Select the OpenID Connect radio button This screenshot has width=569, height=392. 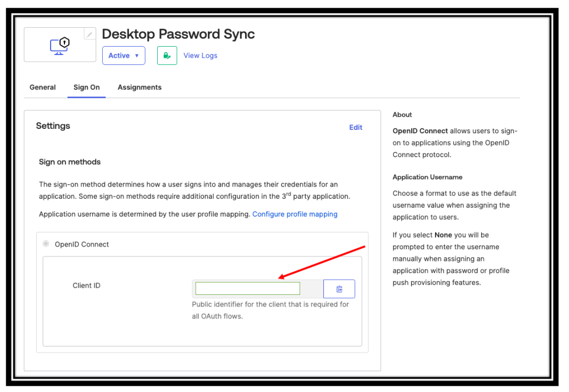[46, 244]
